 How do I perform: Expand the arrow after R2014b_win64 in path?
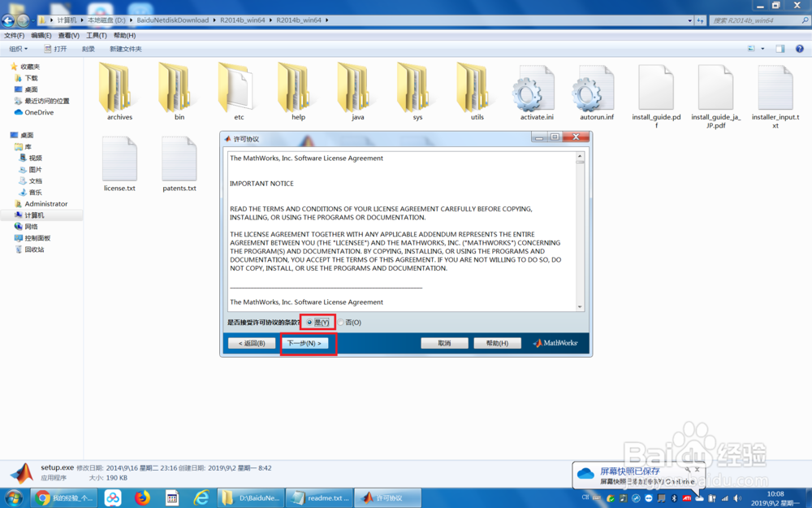326,20
